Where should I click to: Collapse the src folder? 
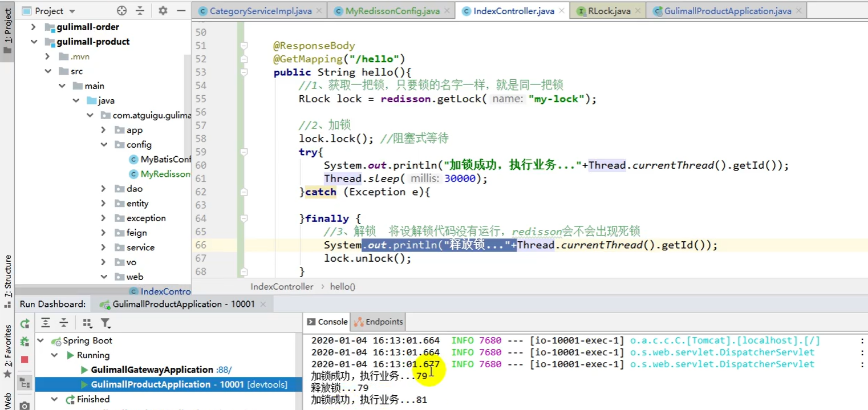pos(47,71)
